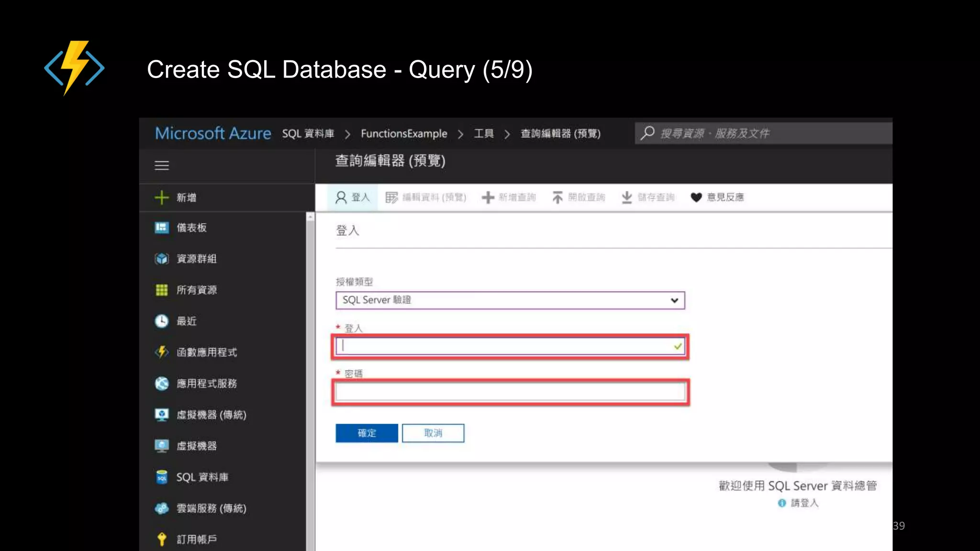Click chevron after 工具 breadcrumb
Viewport: 980px width, 551px height.
[x=507, y=134]
